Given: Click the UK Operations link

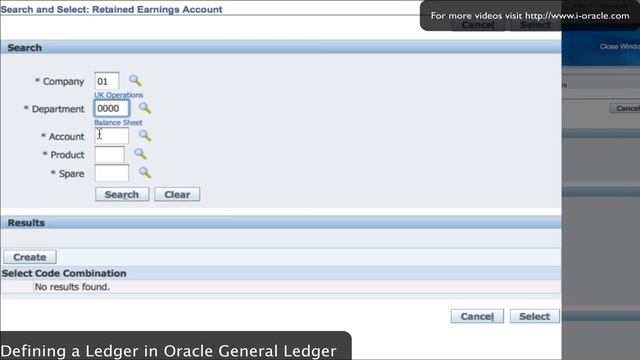Looking at the screenshot, I should click(119, 95).
